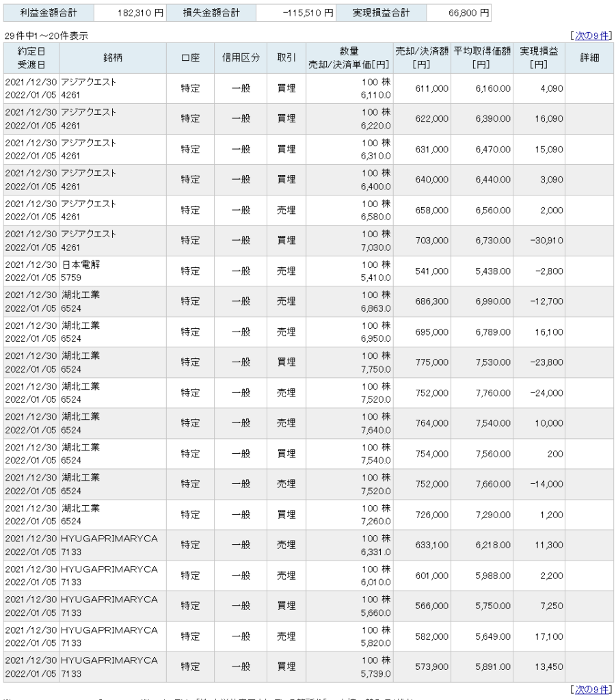Select the 実現損益合計 label

[x=381, y=13]
